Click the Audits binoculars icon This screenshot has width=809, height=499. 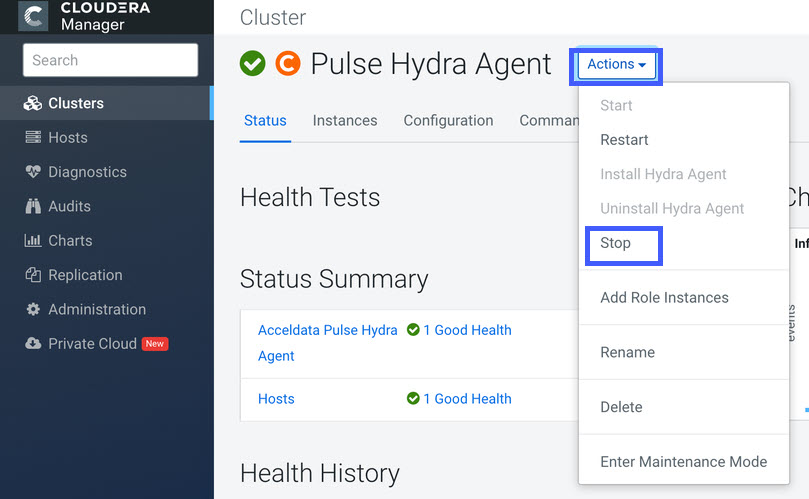(x=33, y=206)
